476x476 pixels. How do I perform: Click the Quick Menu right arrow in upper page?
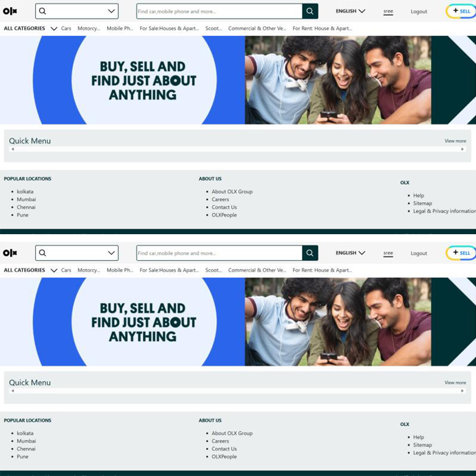click(462, 149)
